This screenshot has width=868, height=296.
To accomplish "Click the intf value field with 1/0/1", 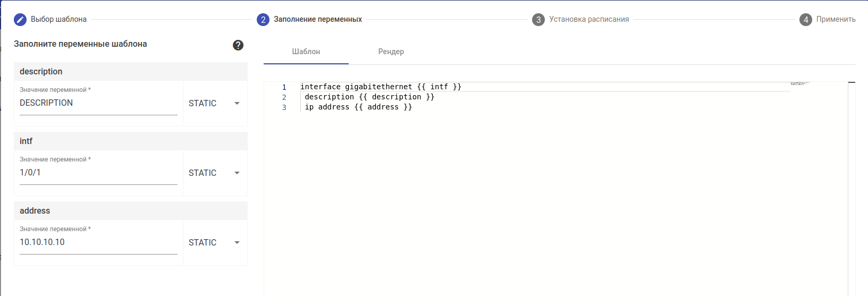I will coord(98,173).
